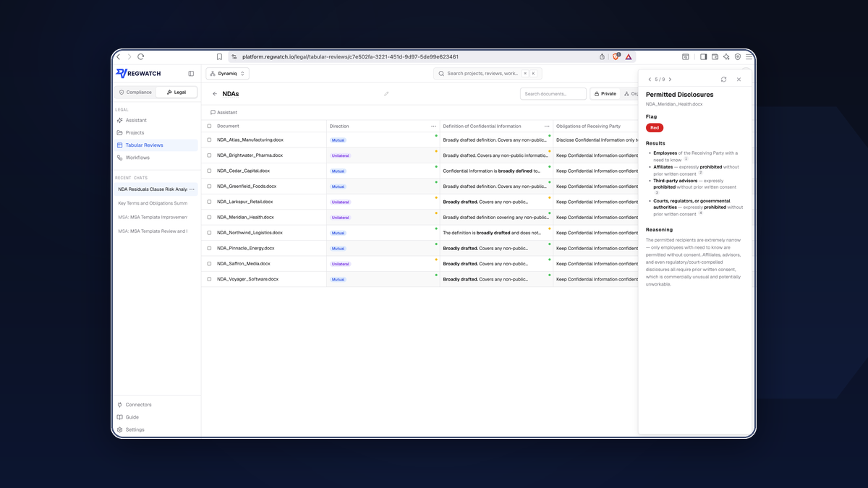Click the search projects and reviews field

point(488,74)
